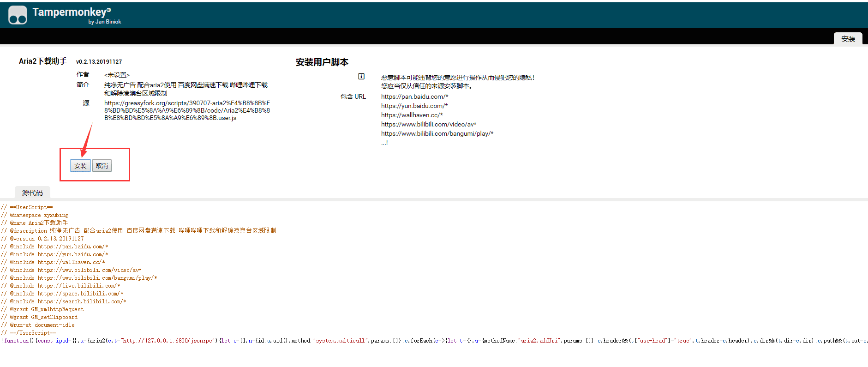Viewport: 868px width, 367px height.
Task: Click the version text v0.2.13.20191127
Action: point(99,61)
